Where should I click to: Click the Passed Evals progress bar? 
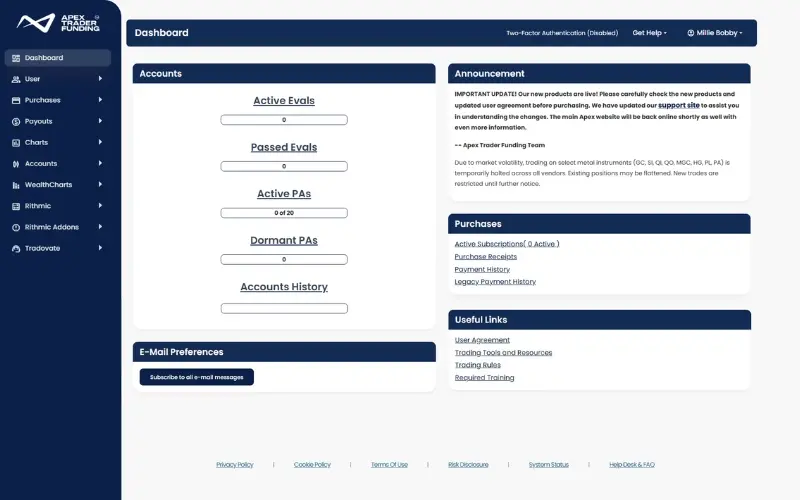point(284,166)
